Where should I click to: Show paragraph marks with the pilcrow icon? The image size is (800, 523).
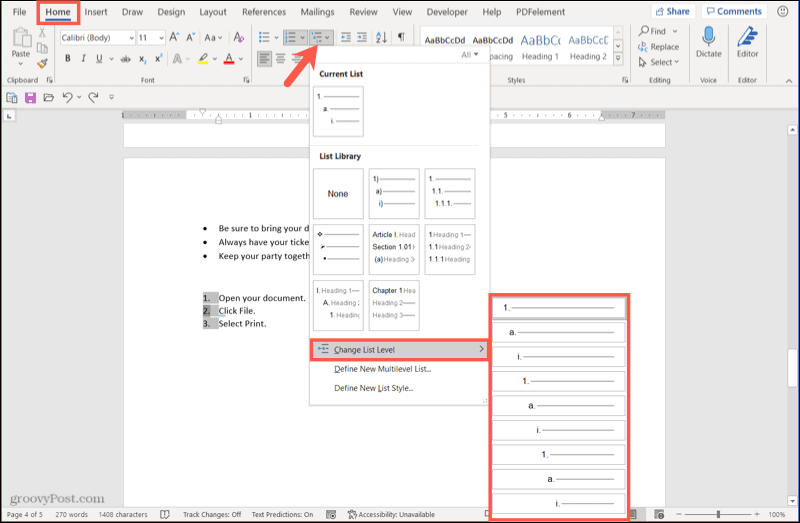pos(401,37)
